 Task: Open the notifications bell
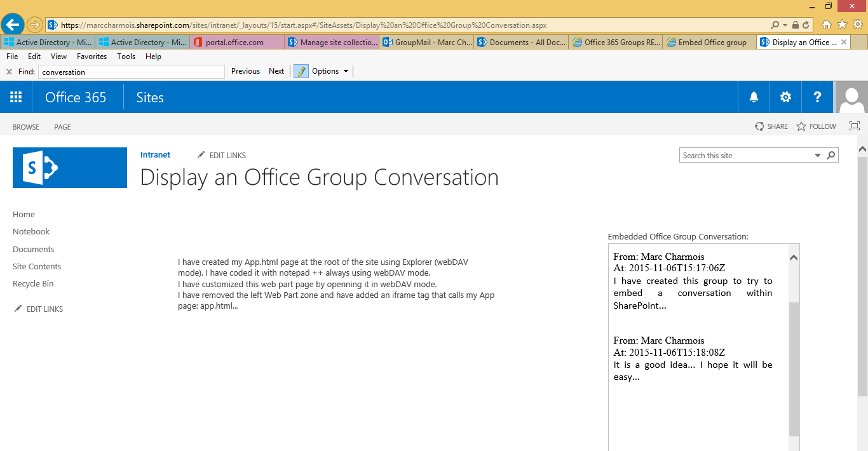[x=754, y=97]
